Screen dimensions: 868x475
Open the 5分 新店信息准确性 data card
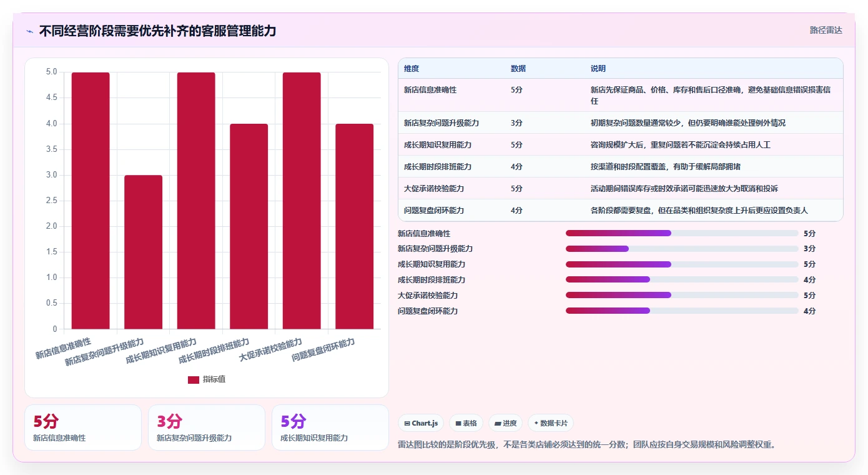(x=83, y=427)
